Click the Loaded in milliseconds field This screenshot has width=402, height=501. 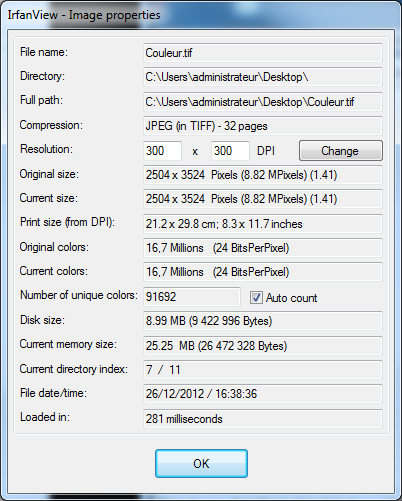coord(263,419)
